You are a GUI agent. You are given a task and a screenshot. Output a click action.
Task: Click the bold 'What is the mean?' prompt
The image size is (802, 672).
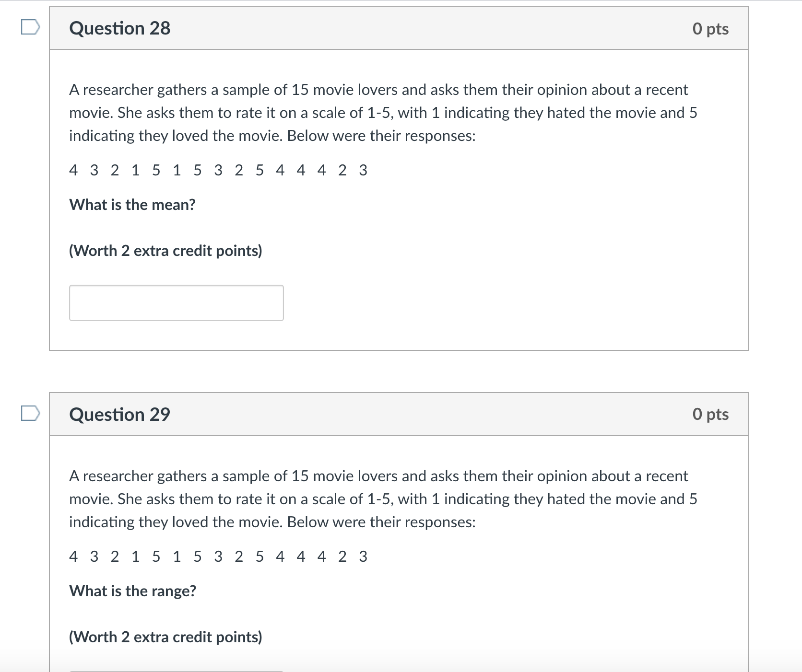click(131, 205)
